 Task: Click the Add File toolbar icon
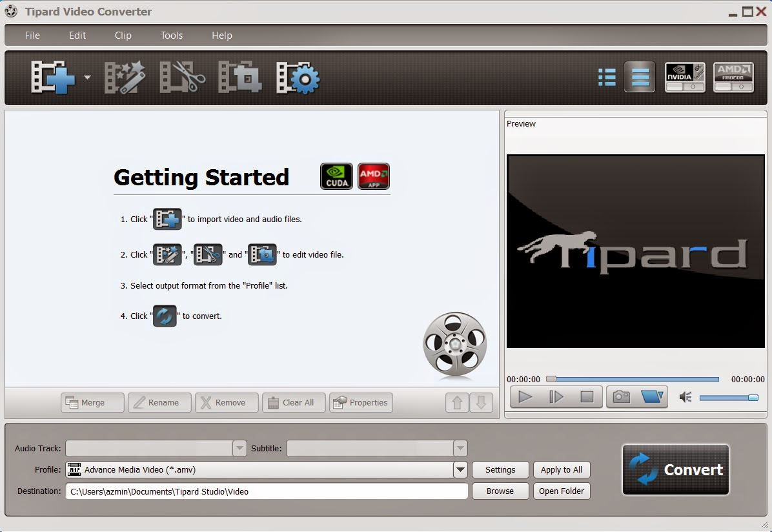pyautogui.click(x=53, y=77)
